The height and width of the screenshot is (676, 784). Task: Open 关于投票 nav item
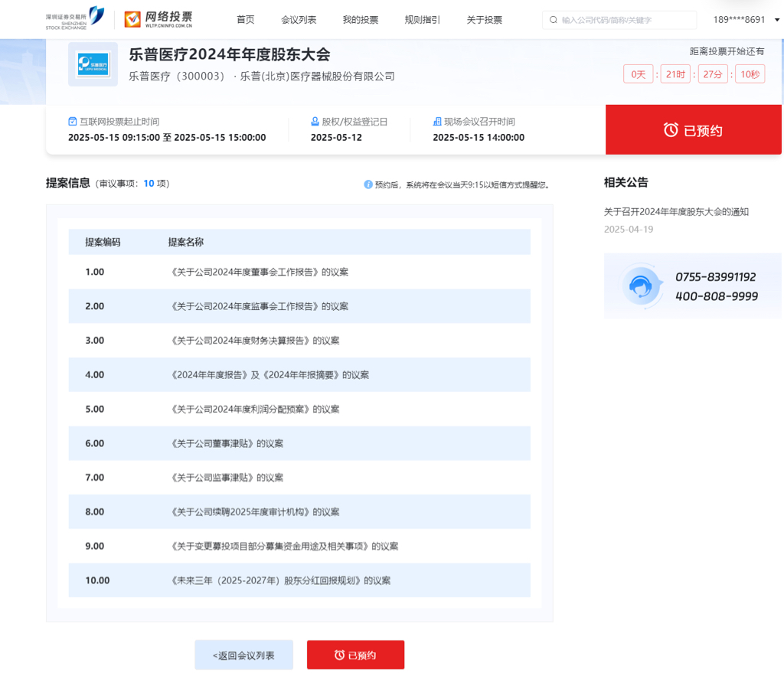click(485, 19)
